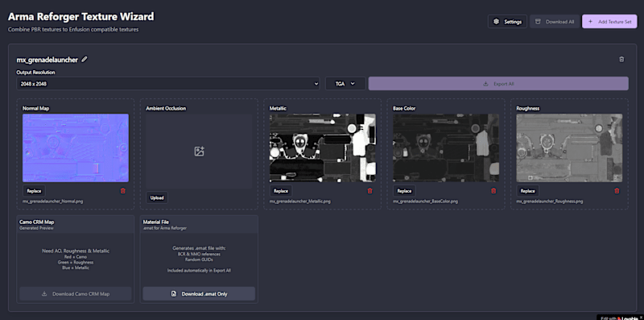Screen dimensions: 644x320
Task: Replace the Normal Map image
Action: tap(34, 191)
